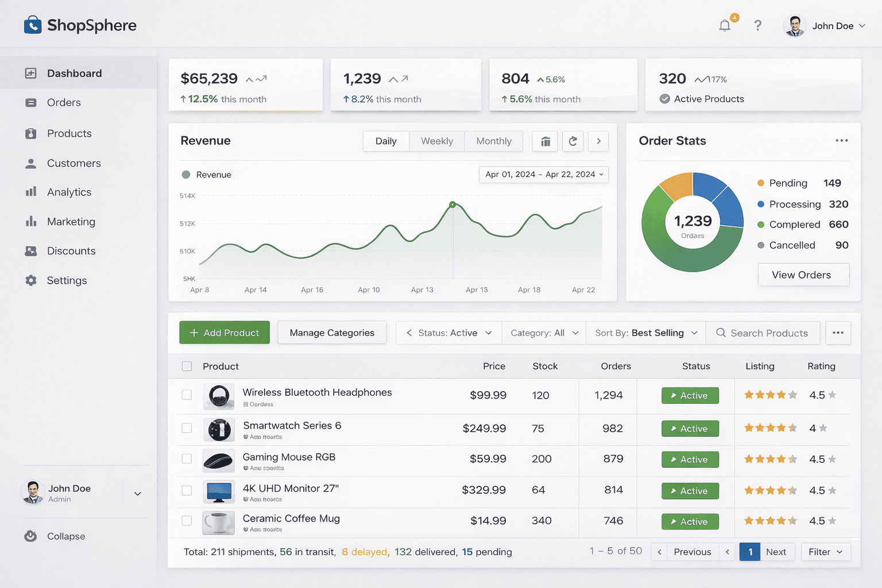Screen dimensions: 882x588
Task: Click the refresh icon in Revenue panel
Action: (x=572, y=141)
